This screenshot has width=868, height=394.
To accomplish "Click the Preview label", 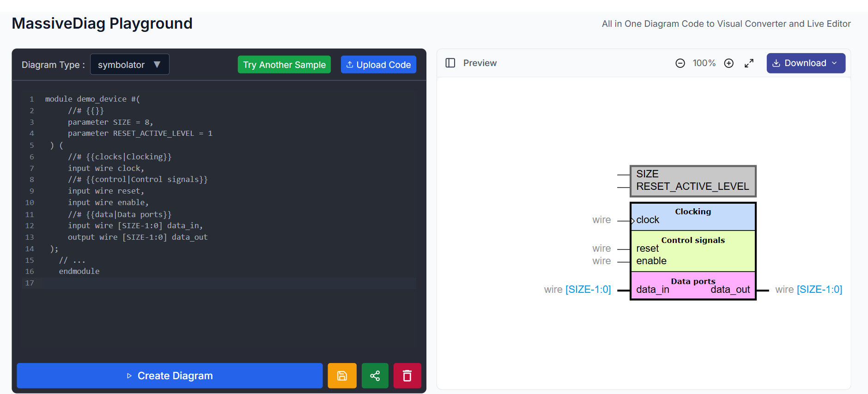I will tap(480, 63).
